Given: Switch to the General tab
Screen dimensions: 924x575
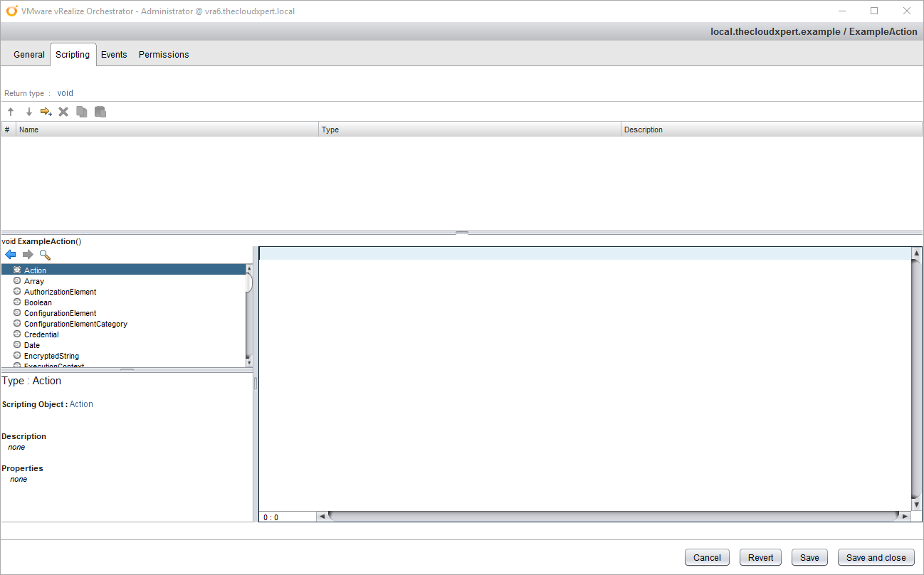Looking at the screenshot, I should coord(29,55).
